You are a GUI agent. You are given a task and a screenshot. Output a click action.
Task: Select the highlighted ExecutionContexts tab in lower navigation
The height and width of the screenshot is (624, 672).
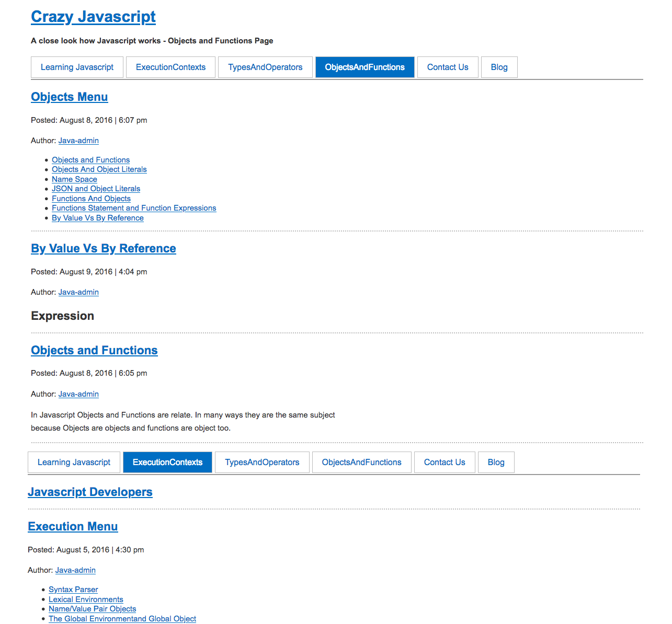tap(167, 463)
